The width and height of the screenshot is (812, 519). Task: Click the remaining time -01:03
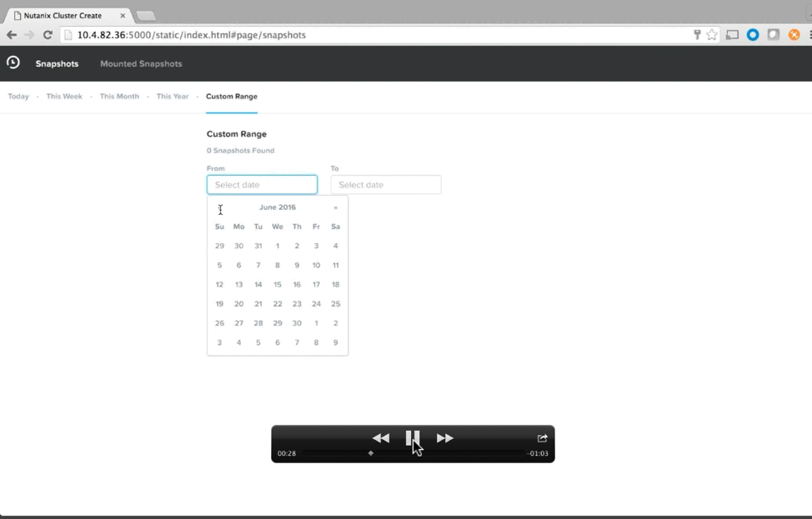click(538, 453)
